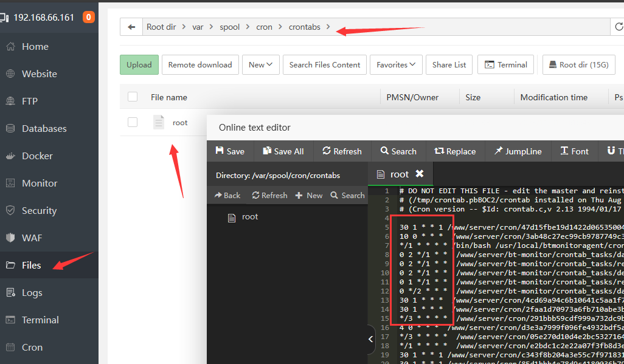Screen dimensions: 624x364
Task: Click 'crontabs' in the breadcrumb path
Action: point(305,27)
